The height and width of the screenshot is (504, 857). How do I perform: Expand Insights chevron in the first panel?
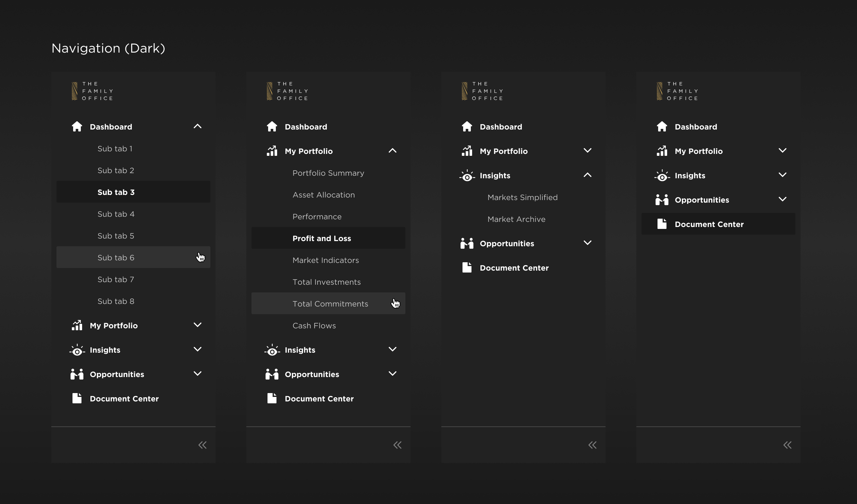197,349
